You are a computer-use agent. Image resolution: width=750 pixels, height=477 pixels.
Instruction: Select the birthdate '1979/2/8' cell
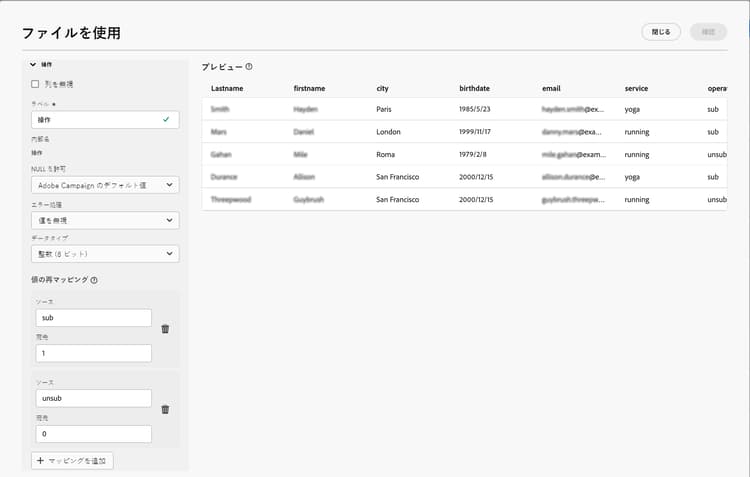(473, 155)
